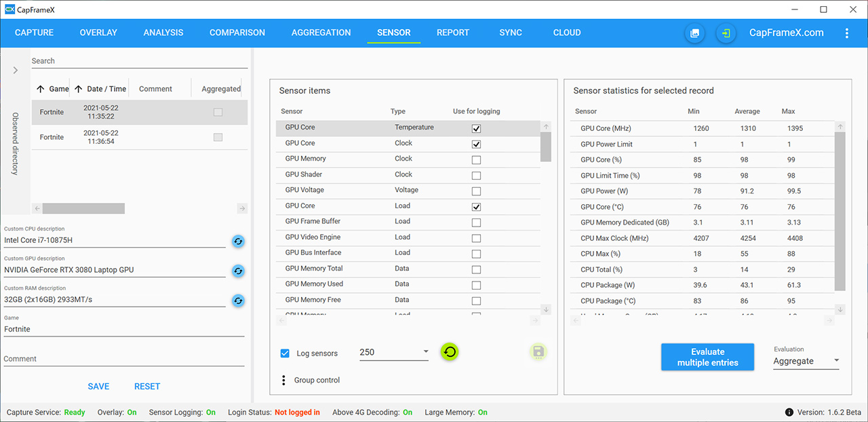Screen dimensions: 868x422
Task: Click the green reset sensor config icon
Action: point(450,351)
